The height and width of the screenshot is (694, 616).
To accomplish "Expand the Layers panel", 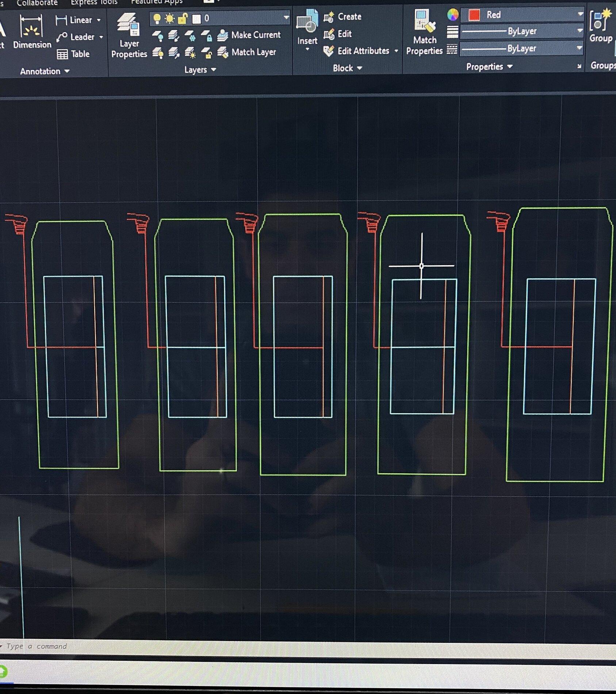I will pos(200,70).
